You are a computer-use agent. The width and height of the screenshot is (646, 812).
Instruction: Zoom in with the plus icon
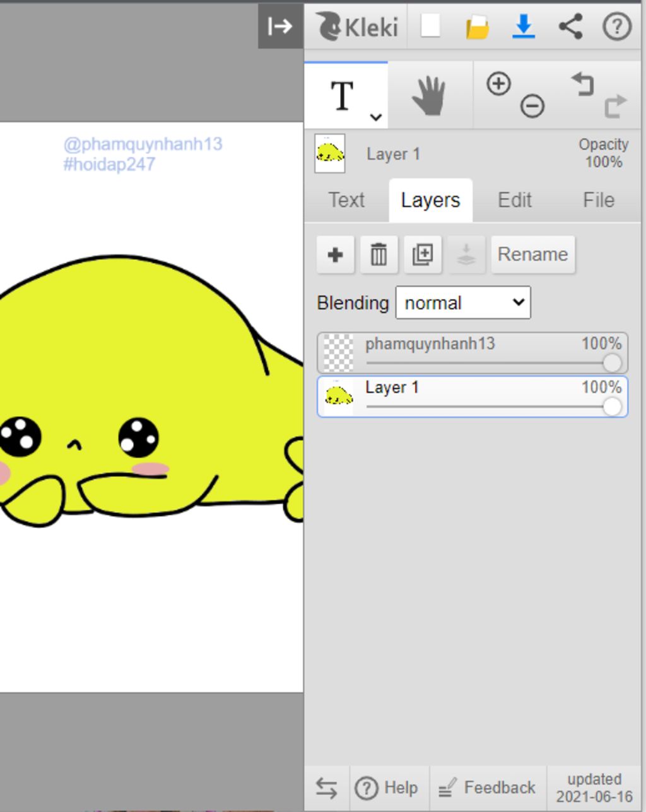(x=498, y=84)
